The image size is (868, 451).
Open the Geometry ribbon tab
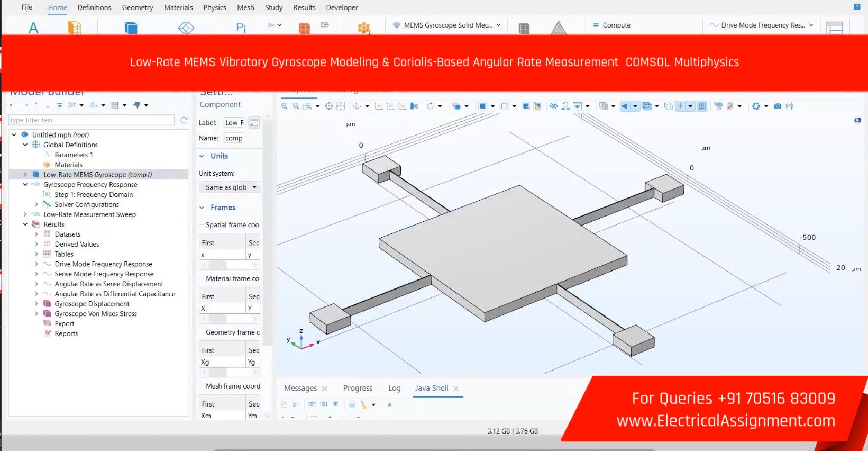tap(138, 7)
